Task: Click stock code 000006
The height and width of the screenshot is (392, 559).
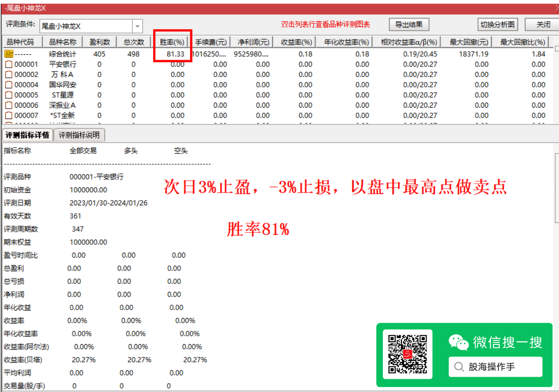Action: point(26,106)
